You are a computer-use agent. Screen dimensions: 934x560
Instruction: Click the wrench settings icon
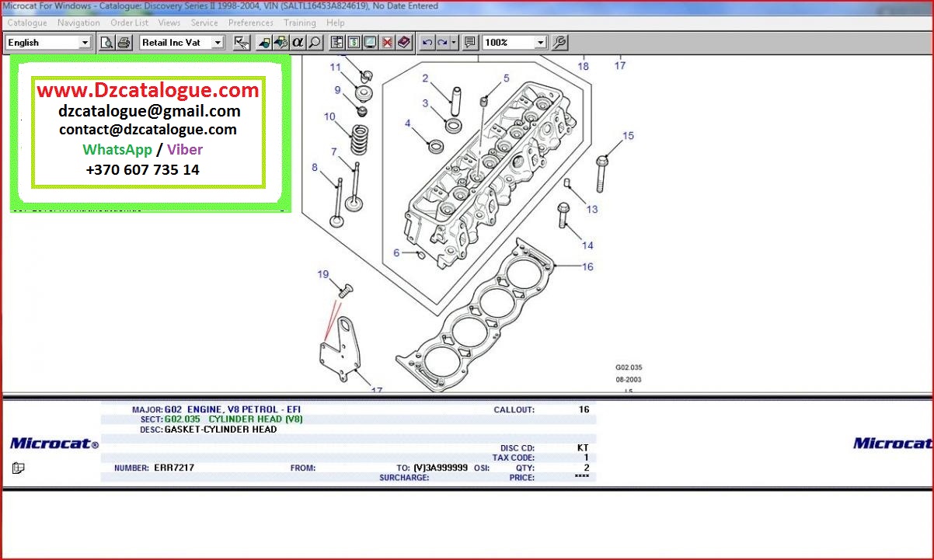pos(559,43)
